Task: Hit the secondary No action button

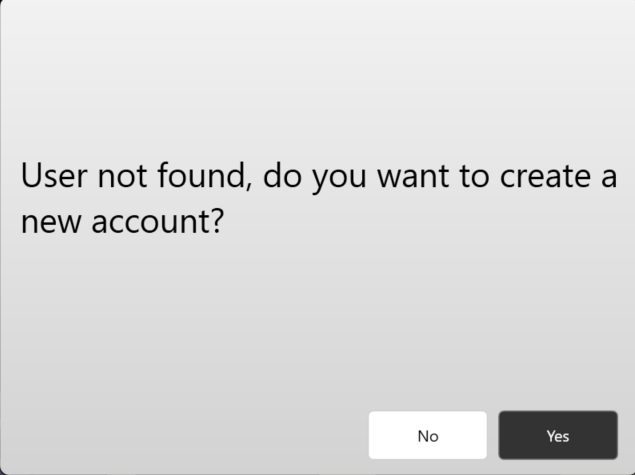Action: [428, 435]
